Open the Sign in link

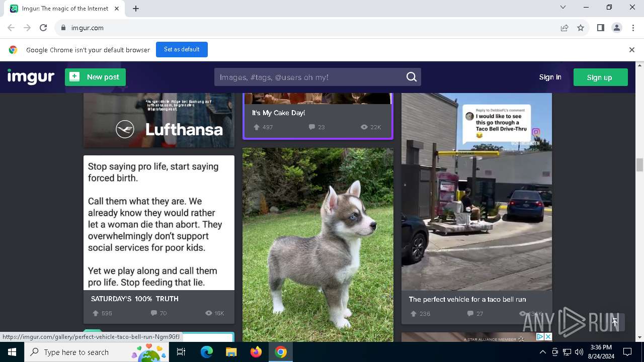point(550,77)
